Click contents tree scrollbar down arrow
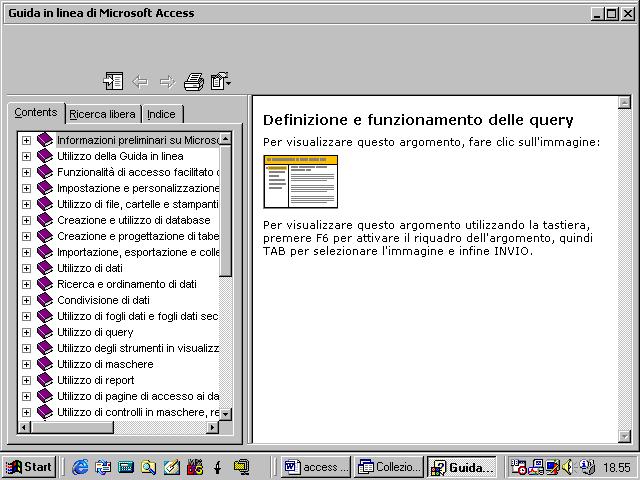This screenshot has width=640, height=480. tap(226, 414)
